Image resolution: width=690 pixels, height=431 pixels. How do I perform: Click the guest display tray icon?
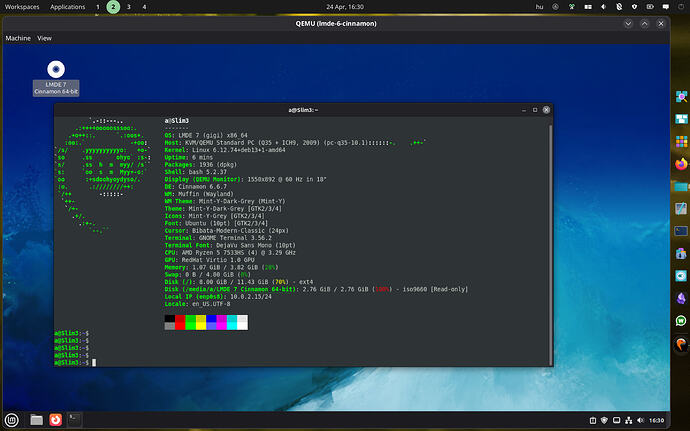[617, 420]
